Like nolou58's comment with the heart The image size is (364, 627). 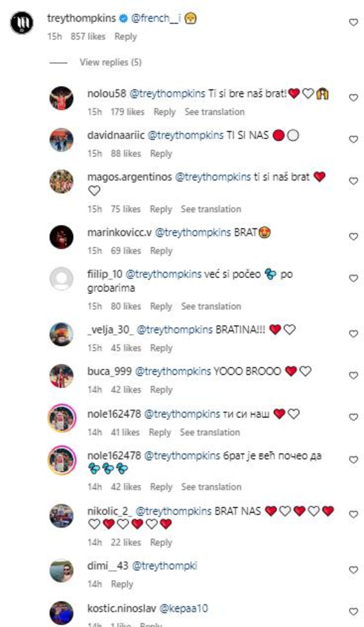point(353,98)
